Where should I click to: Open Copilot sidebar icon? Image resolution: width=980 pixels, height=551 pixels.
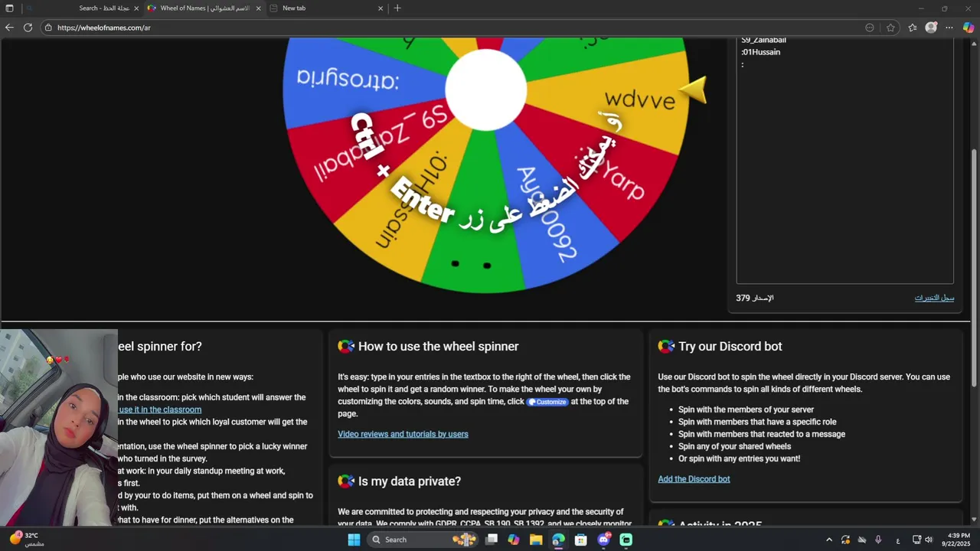969,28
